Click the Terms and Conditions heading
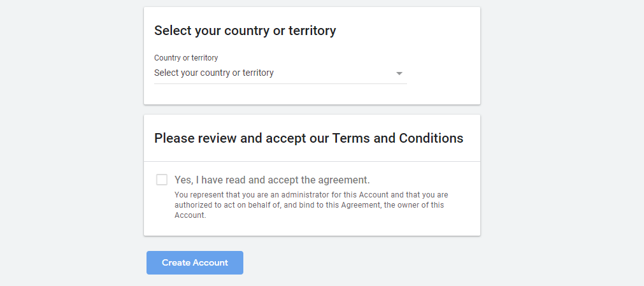Screen dimensions: 644x286 pyautogui.click(x=308, y=138)
